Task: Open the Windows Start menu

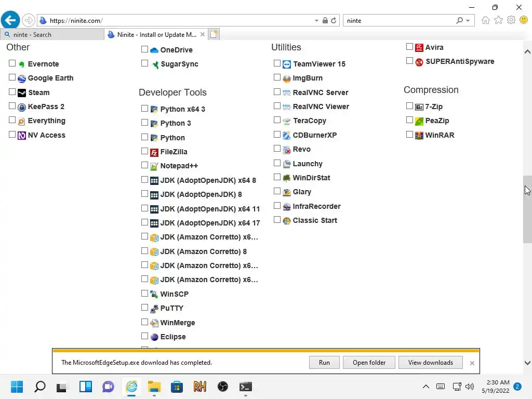Action: pyautogui.click(x=17, y=387)
